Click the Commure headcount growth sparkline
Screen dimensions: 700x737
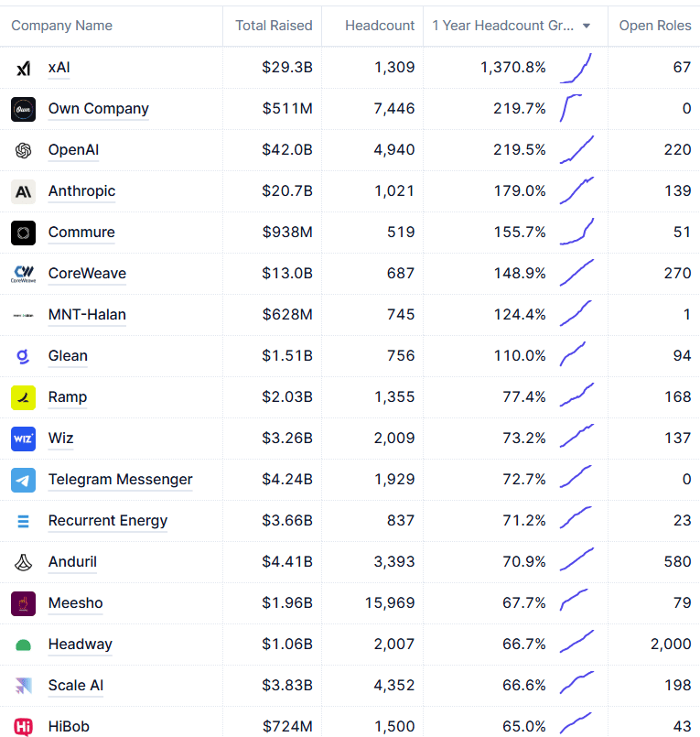click(576, 232)
